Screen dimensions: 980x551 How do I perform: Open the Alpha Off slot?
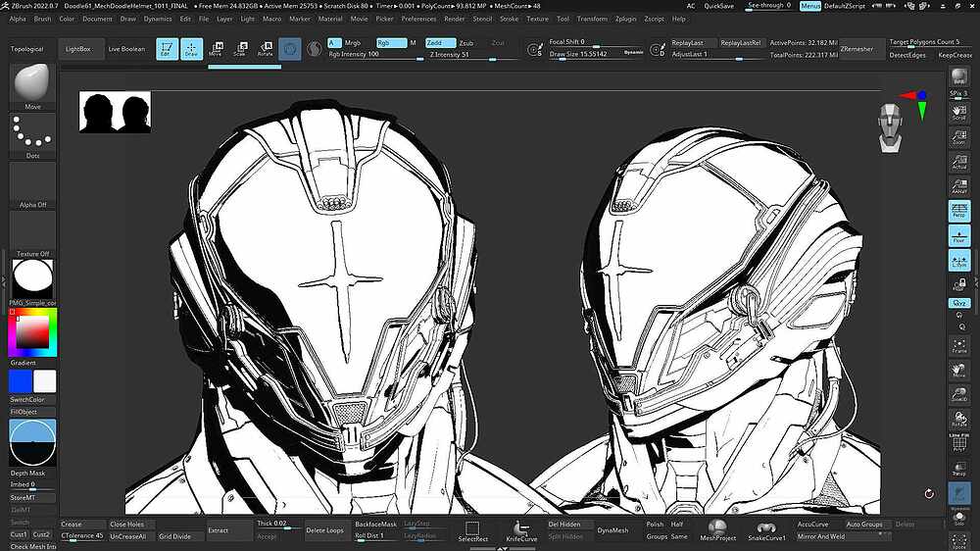point(32,185)
